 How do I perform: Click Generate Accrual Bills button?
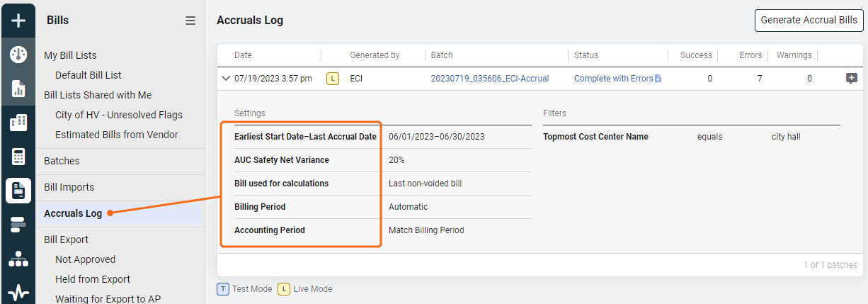pos(809,21)
